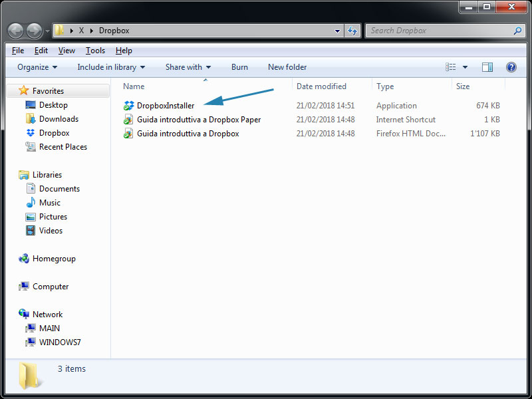Click Downloads folder icon in Favorites
Image resolution: width=532 pixels, height=399 pixels.
tap(31, 119)
